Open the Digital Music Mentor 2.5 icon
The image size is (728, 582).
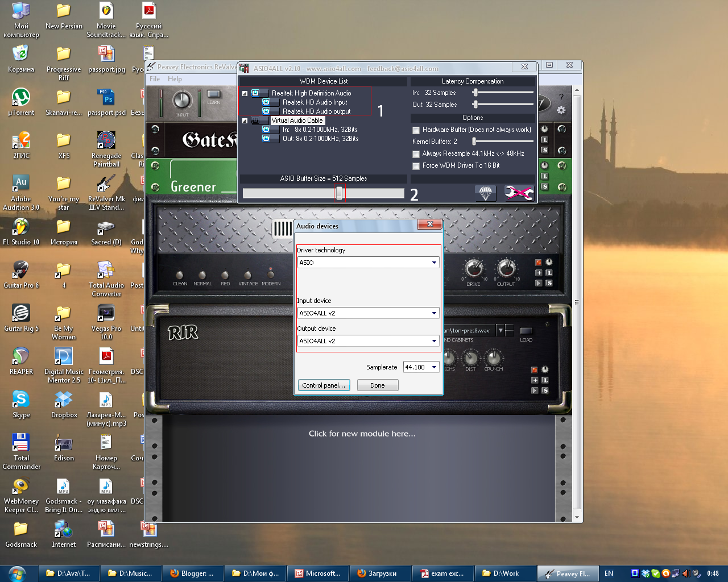(64, 365)
